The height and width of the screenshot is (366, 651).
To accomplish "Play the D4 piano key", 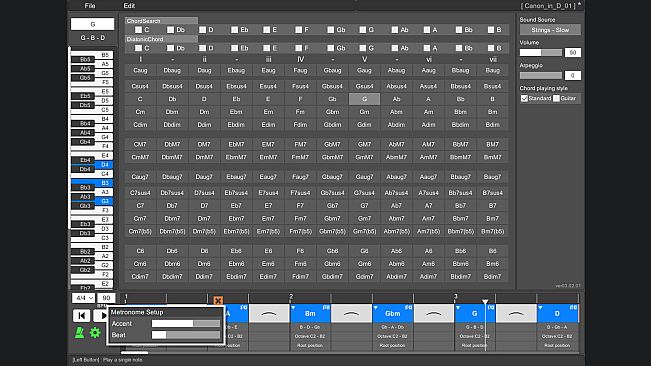I will pos(105,165).
